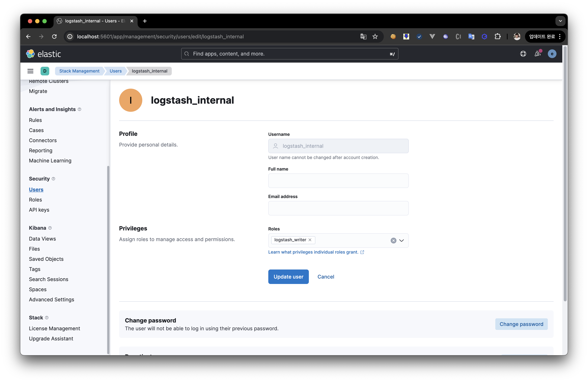Open API keys in sidebar
The image size is (588, 382).
pyautogui.click(x=39, y=210)
